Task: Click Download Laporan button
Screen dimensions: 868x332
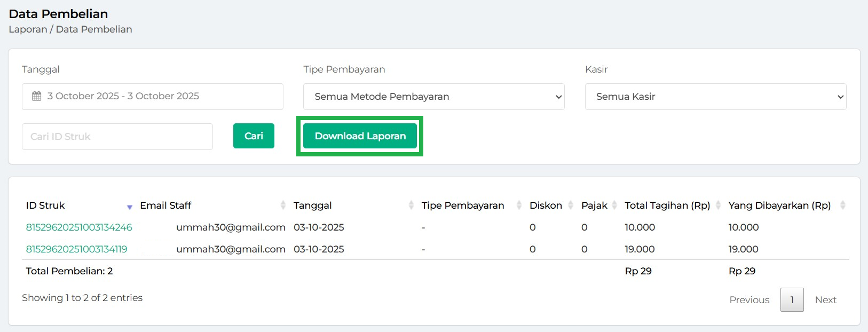Action: coord(360,136)
